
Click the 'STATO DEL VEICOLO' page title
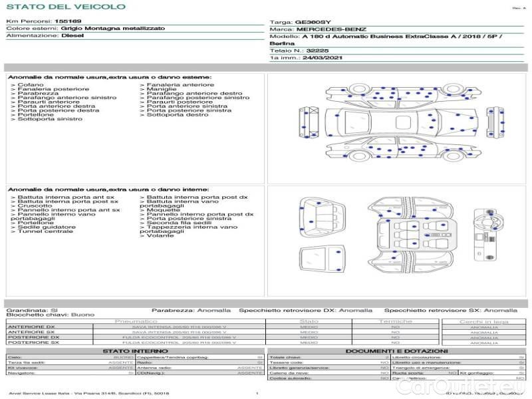click(66, 7)
